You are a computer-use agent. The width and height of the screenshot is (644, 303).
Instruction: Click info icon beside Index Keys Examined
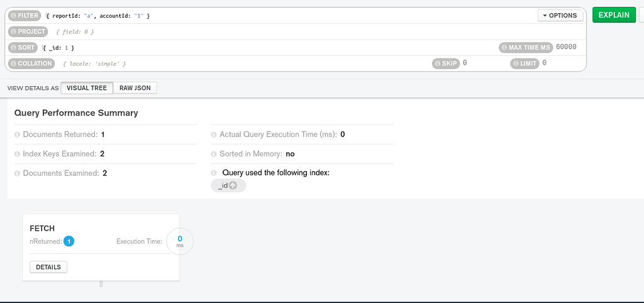click(17, 154)
